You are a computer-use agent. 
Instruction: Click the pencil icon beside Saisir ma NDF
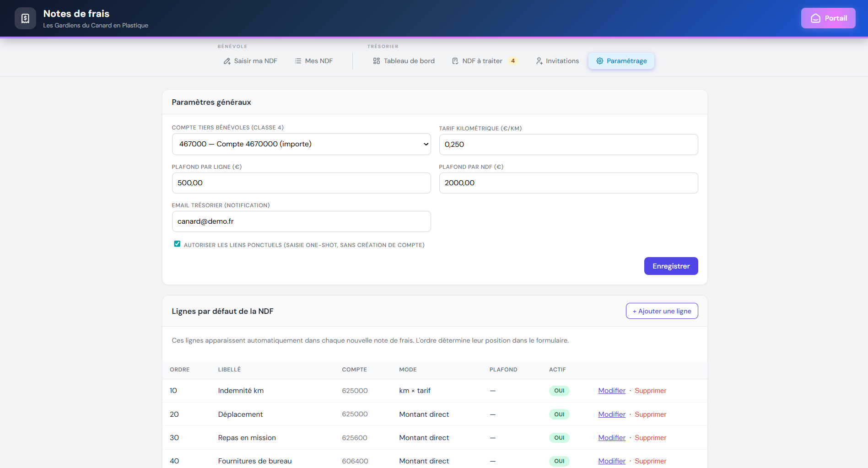tap(227, 61)
